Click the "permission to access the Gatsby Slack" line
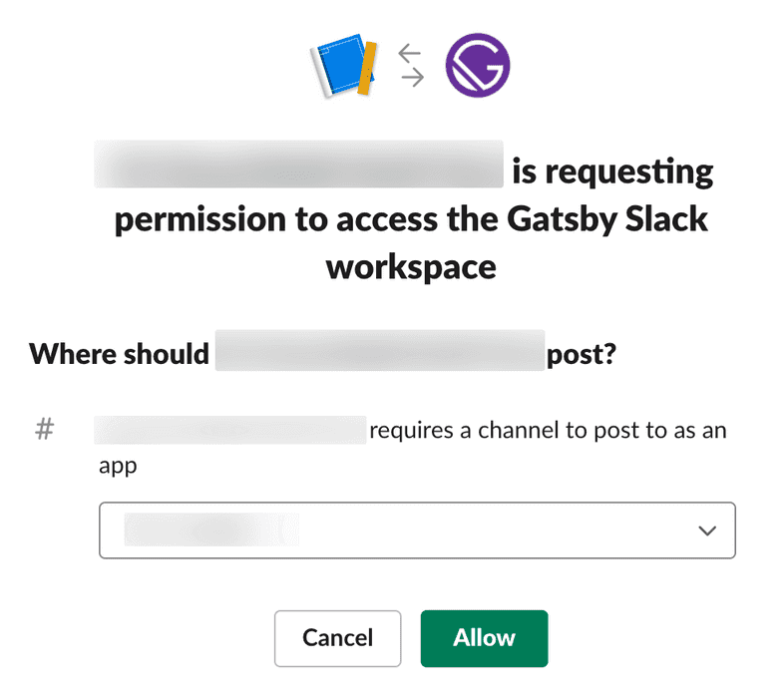This screenshot has width=784, height=696. [411, 218]
